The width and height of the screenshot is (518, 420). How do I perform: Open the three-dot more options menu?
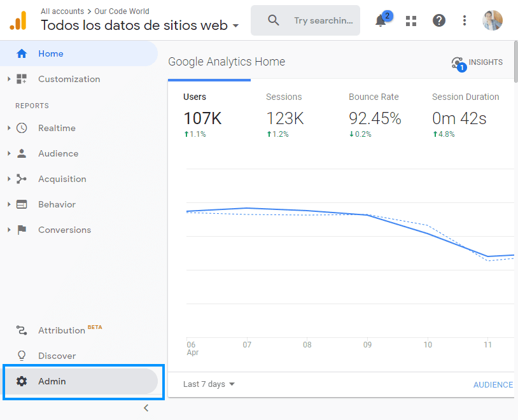pos(465,20)
